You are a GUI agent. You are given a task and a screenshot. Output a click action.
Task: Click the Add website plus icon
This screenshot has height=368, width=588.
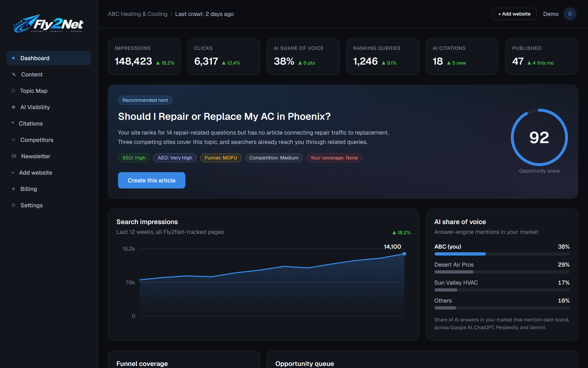13,173
